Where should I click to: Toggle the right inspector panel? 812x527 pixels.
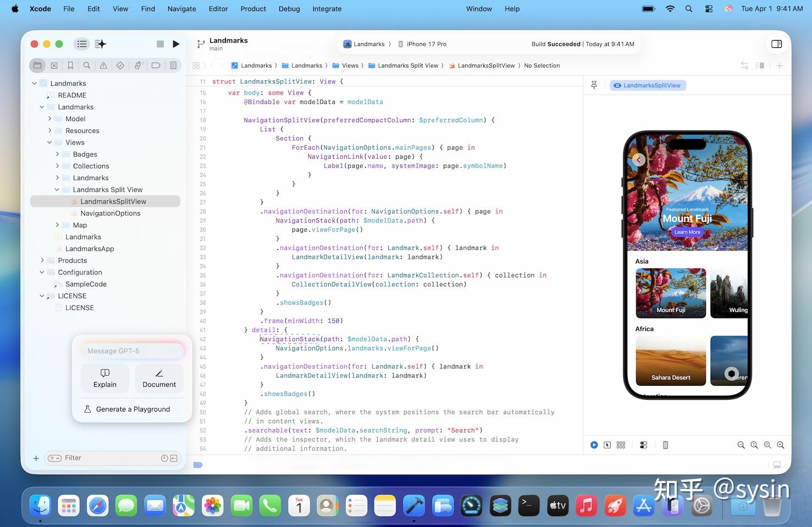point(776,44)
